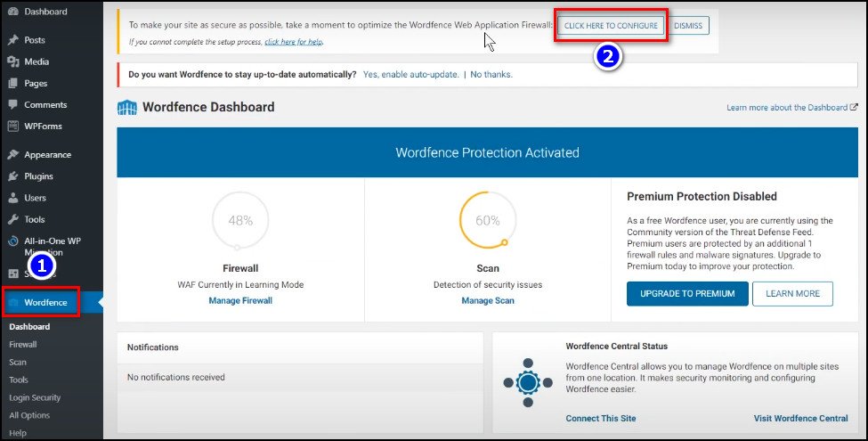Click the Wordfence Central Status heading
The image size is (868, 441).
617,347
